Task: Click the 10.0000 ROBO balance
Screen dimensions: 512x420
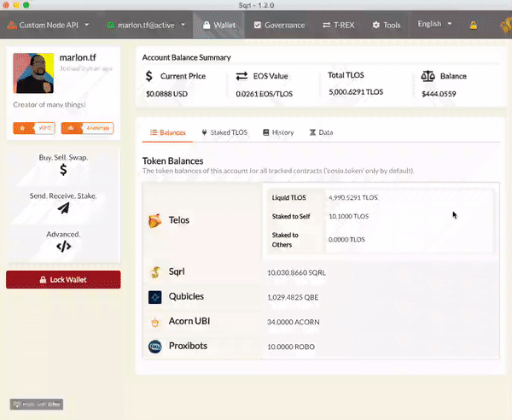Action: [291, 347]
